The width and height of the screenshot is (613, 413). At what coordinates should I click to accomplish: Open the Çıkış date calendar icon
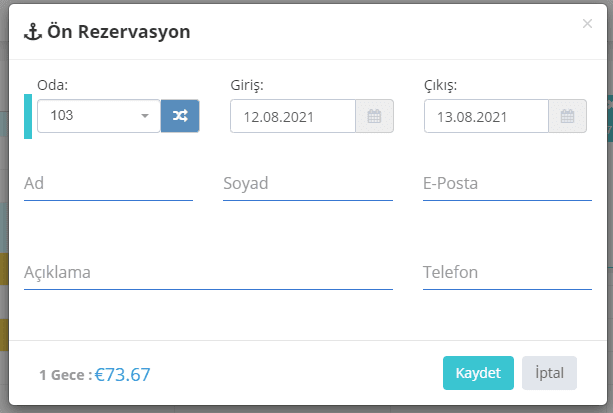tap(567, 116)
